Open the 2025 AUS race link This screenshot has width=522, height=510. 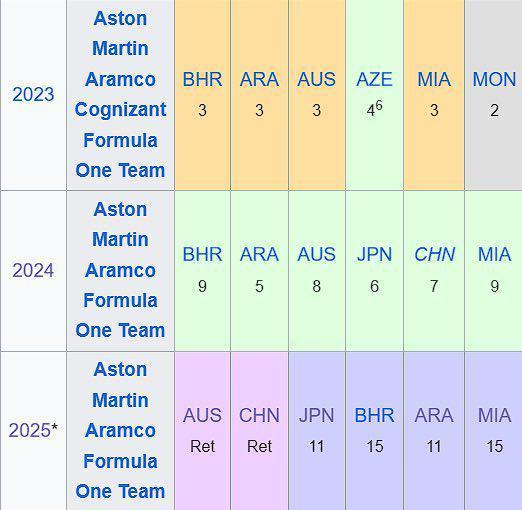202,415
